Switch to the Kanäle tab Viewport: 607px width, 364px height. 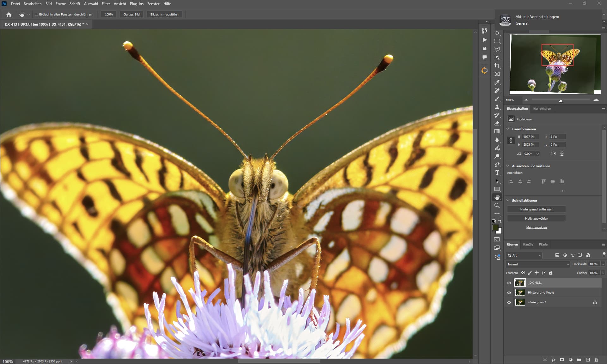(528, 244)
